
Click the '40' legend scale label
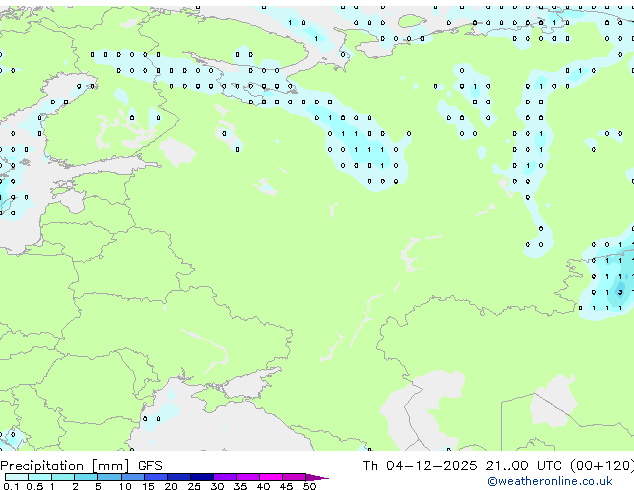click(x=263, y=486)
